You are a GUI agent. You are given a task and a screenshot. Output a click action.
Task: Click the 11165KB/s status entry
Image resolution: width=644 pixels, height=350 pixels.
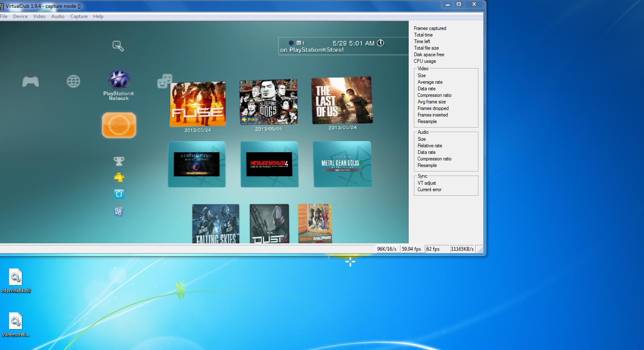(462, 249)
